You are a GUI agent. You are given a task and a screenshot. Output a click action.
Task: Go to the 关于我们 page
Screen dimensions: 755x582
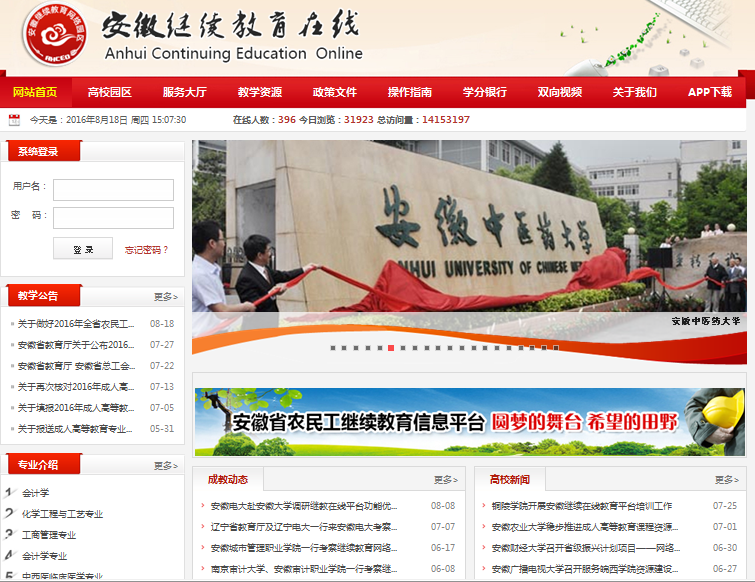[x=635, y=92]
